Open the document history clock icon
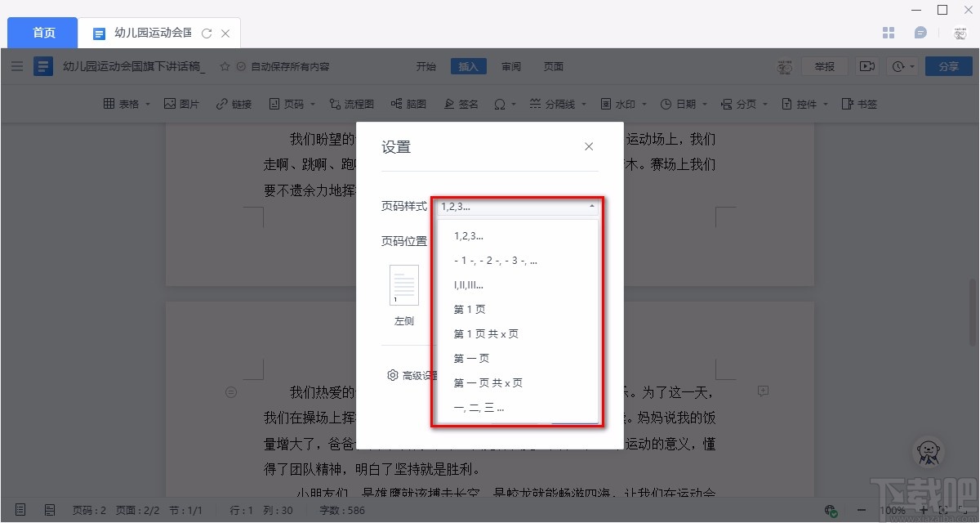Image resolution: width=980 pixels, height=523 pixels. coord(898,65)
